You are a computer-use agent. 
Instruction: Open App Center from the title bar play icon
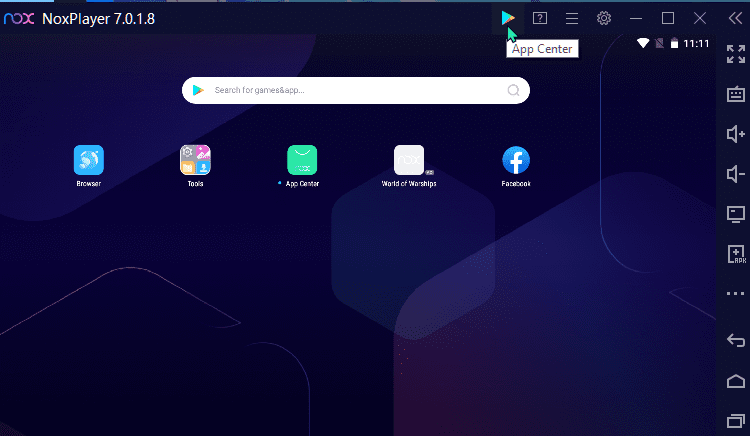tap(507, 18)
